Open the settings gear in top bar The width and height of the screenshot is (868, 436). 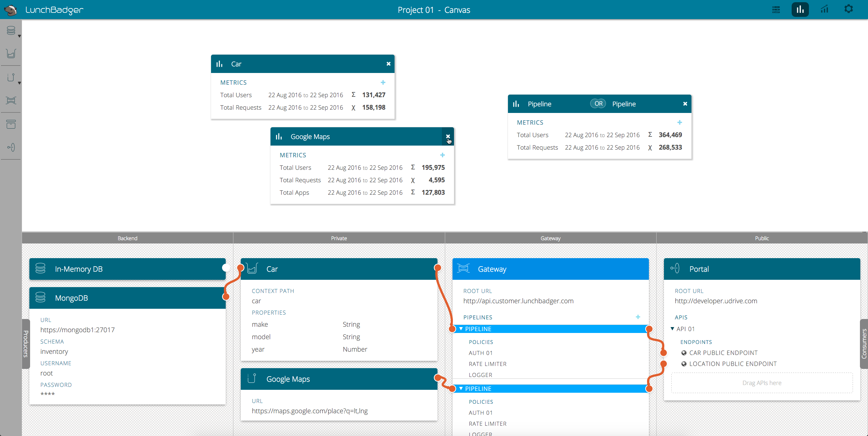tap(849, 9)
